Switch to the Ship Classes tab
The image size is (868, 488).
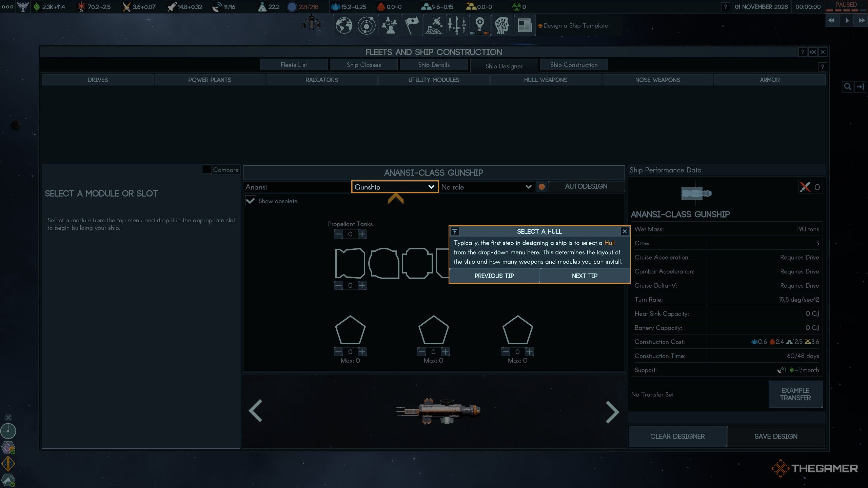click(x=363, y=65)
